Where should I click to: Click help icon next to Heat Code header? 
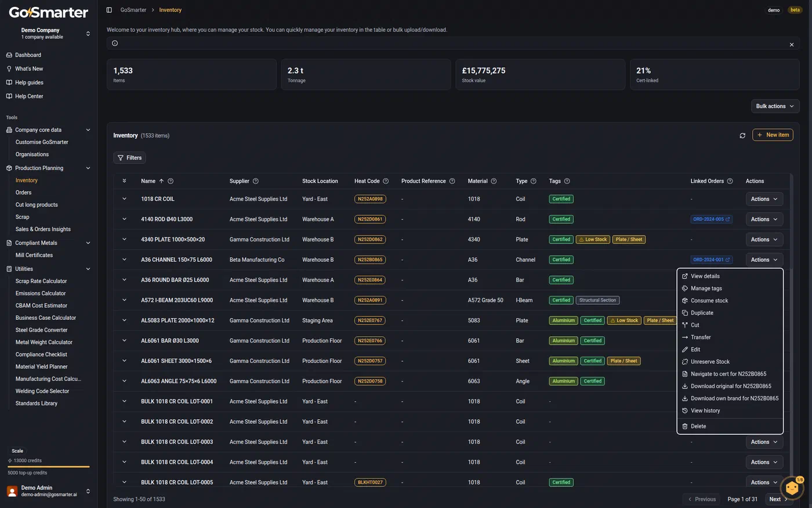[386, 181]
